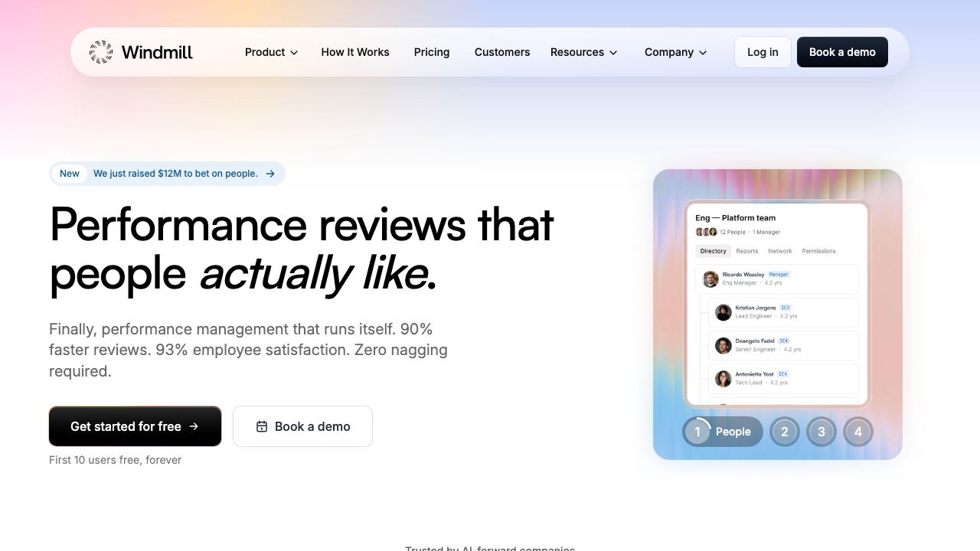Viewport: 980px width, 551px height.
Task: Select the Antonietta Yost name
Action: 755,374
